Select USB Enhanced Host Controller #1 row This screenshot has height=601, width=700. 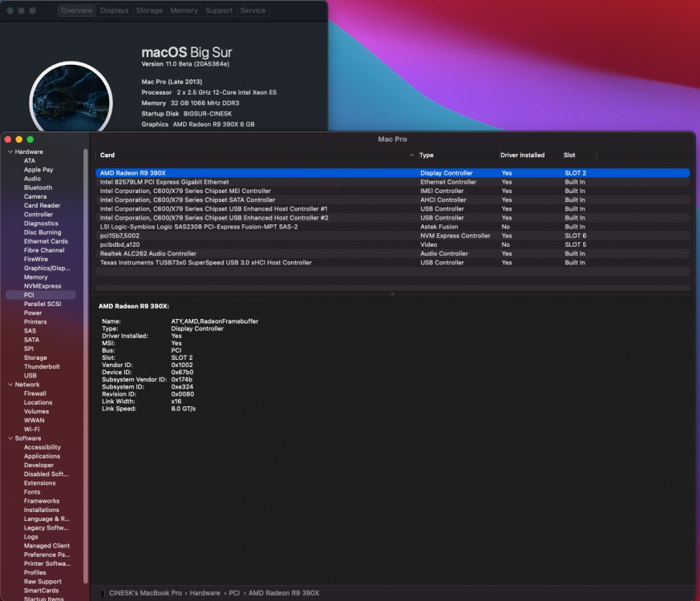(392, 209)
